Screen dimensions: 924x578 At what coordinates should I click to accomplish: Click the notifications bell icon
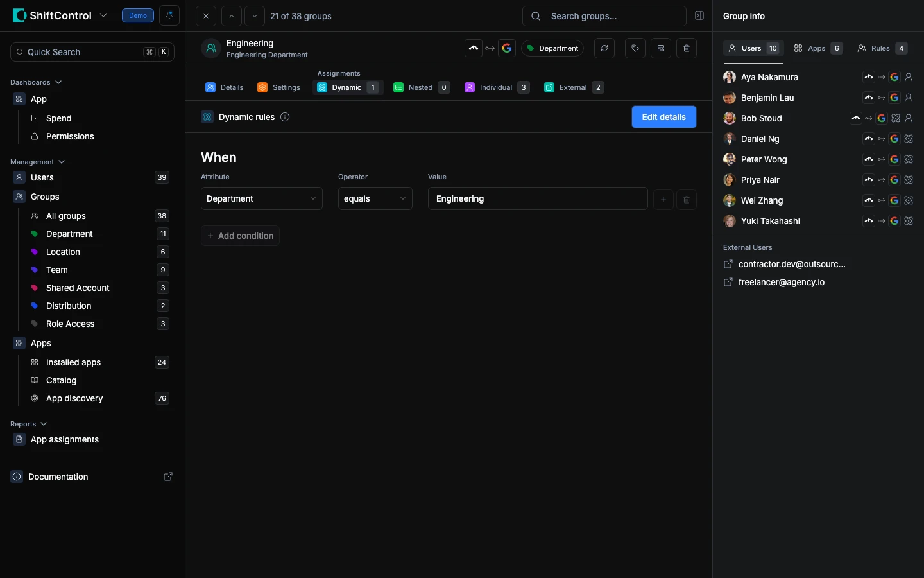click(x=169, y=15)
